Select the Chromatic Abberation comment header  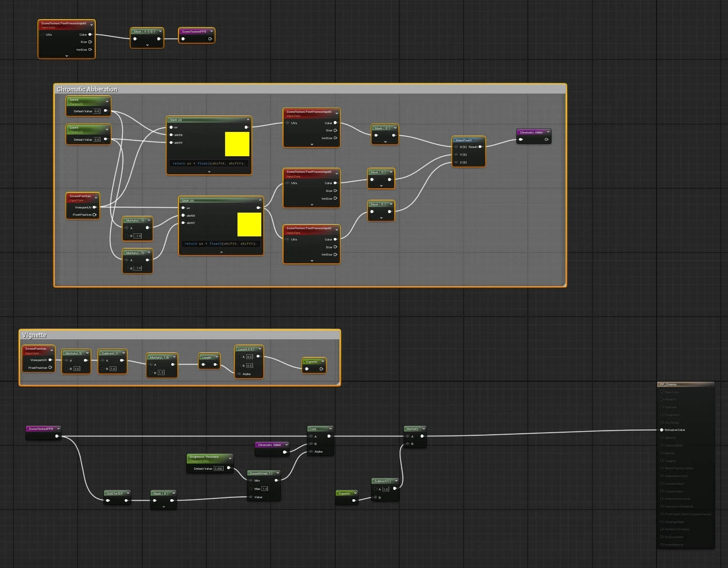click(86, 89)
